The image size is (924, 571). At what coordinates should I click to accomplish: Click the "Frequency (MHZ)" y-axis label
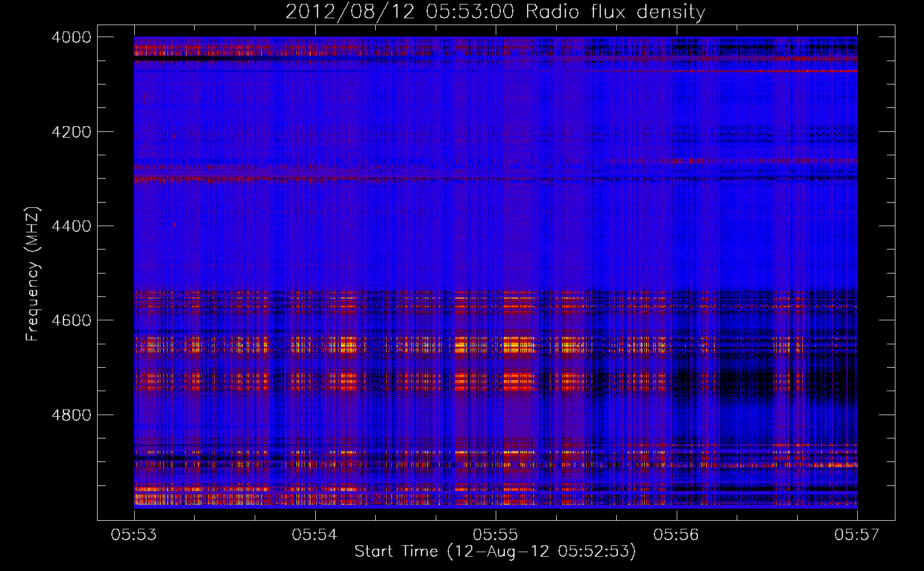coord(33,274)
